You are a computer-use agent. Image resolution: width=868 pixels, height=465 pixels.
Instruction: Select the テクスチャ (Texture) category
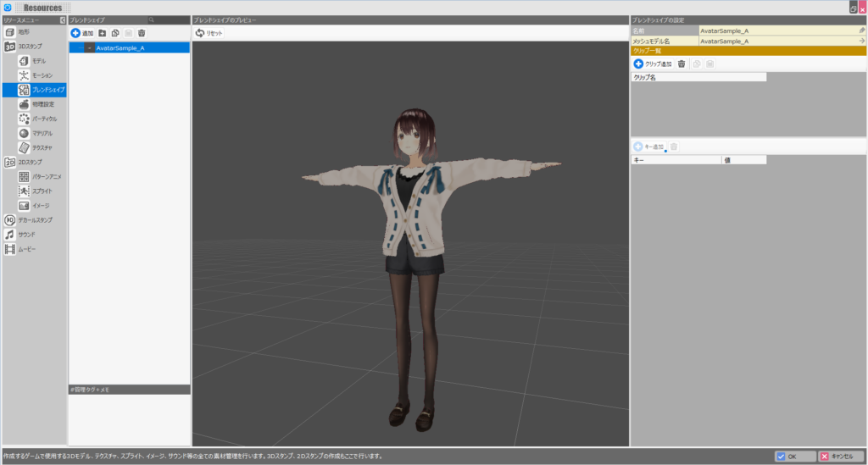coord(41,147)
